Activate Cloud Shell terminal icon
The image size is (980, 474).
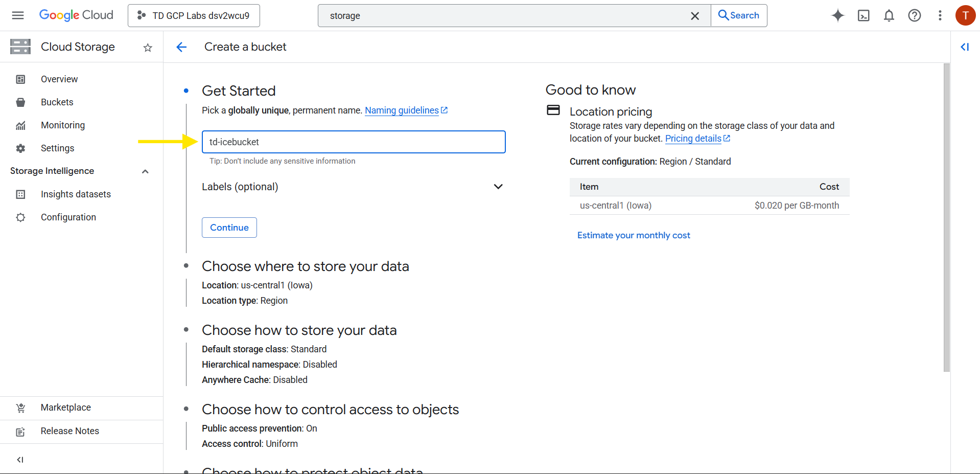tap(863, 15)
